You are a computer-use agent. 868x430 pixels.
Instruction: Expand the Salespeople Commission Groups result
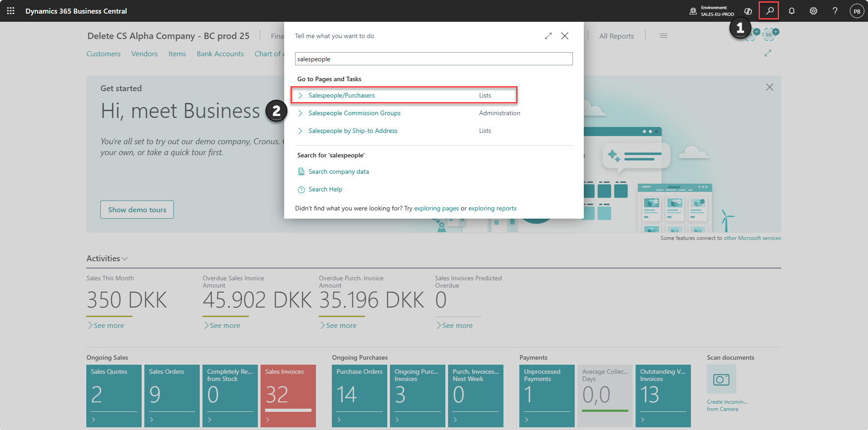[300, 113]
